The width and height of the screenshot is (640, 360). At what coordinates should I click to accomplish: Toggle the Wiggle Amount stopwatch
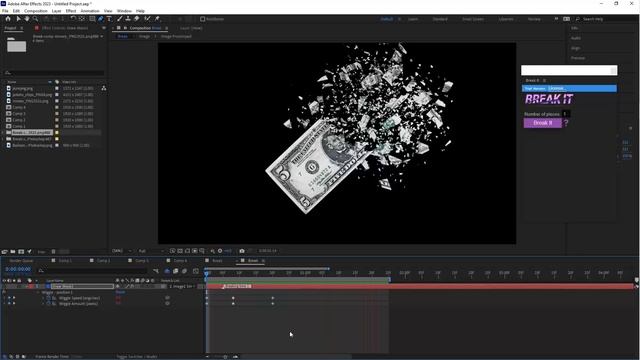pyautogui.click(x=49, y=304)
